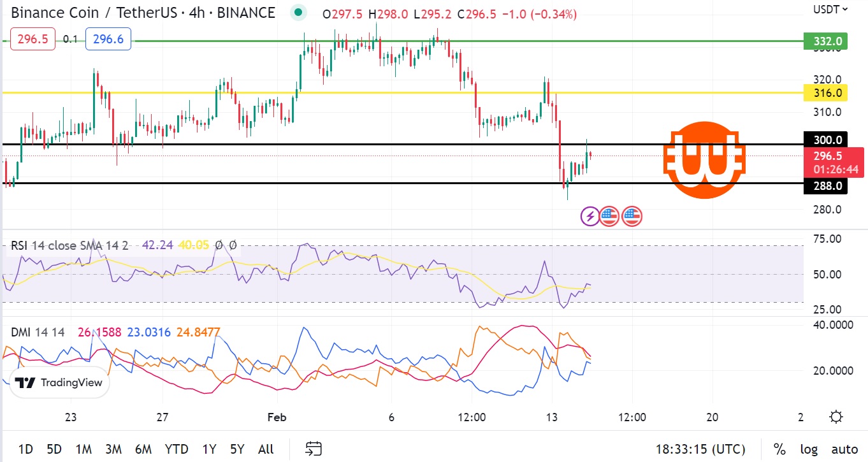Click the current price 296.5 countdown label

point(834,162)
